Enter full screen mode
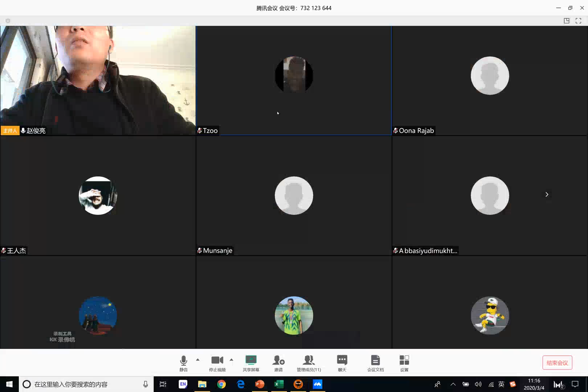The width and height of the screenshot is (588, 392). point(578,21)
